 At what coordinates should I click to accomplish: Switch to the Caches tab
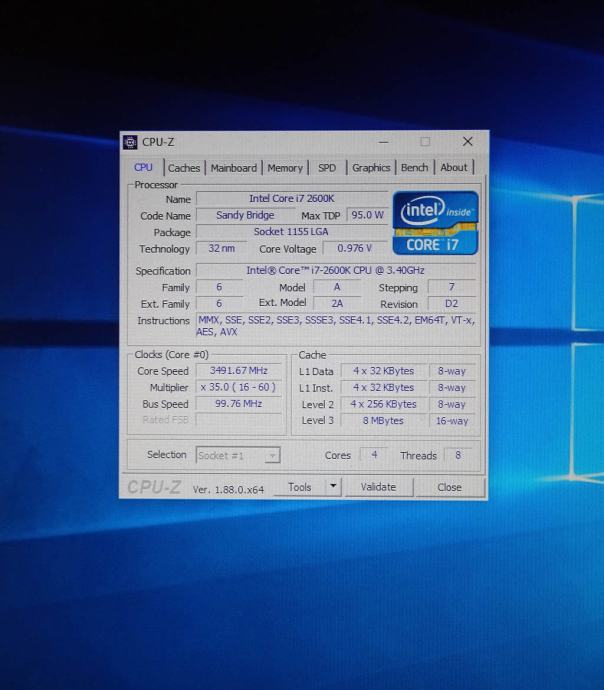(184, 168)
